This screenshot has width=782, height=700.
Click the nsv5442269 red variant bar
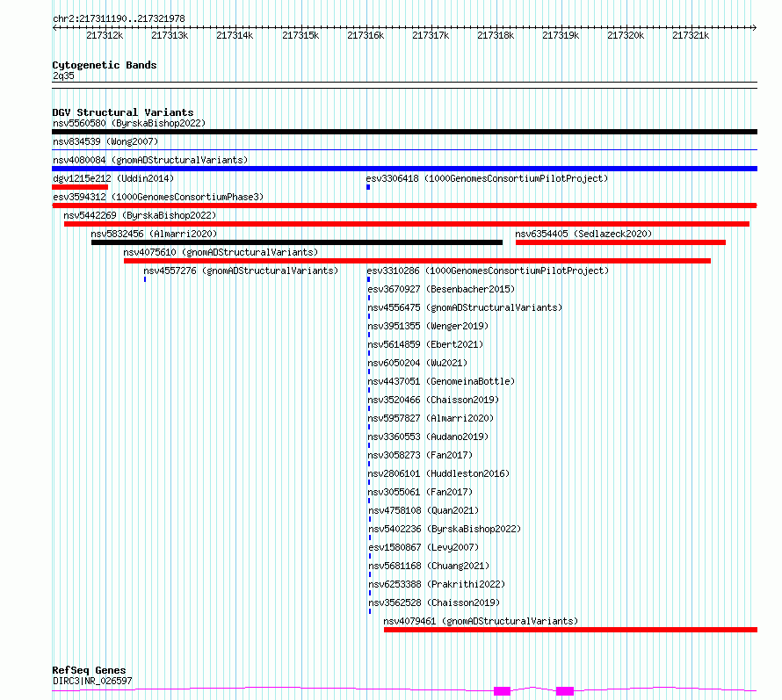407,224
